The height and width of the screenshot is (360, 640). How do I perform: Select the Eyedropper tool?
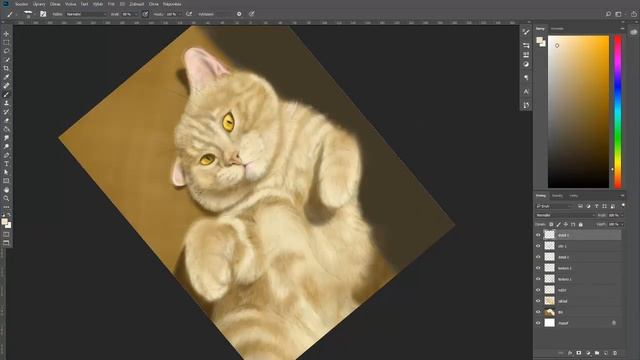tap(6, 77)
